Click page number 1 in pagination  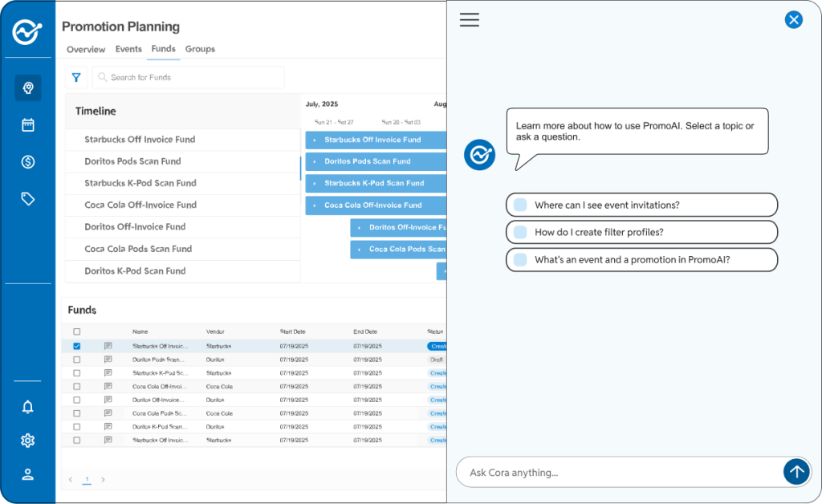pos(87,479)
